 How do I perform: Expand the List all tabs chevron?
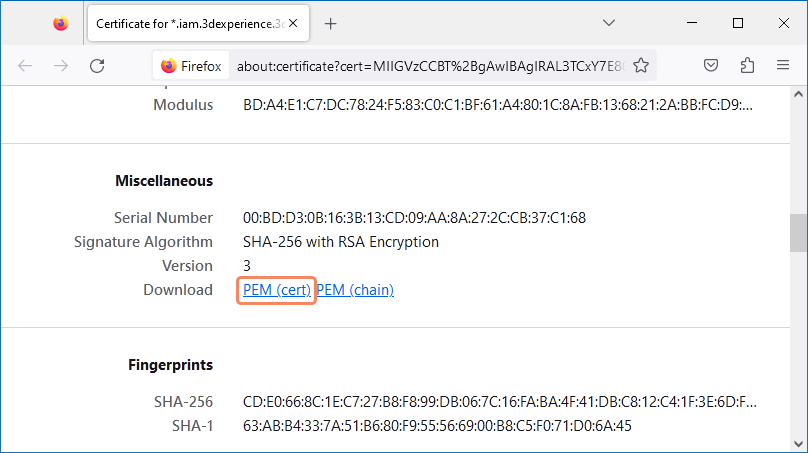coord(609,23)
